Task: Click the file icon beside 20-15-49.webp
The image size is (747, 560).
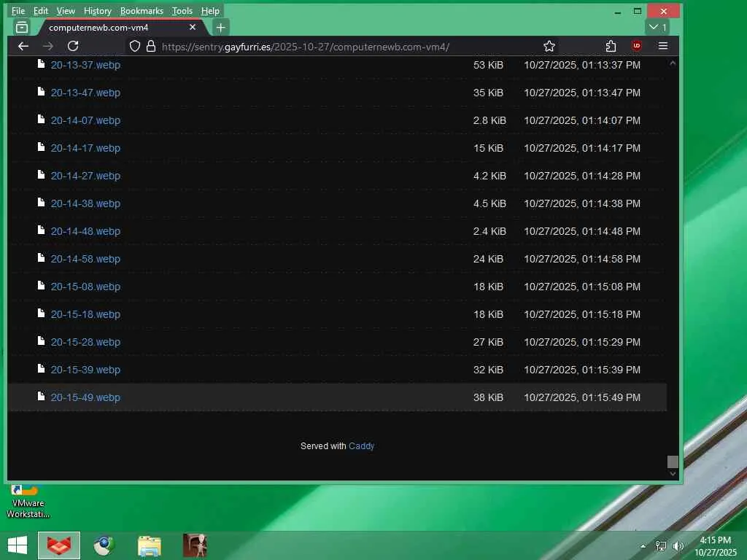Action: (42, 396)
